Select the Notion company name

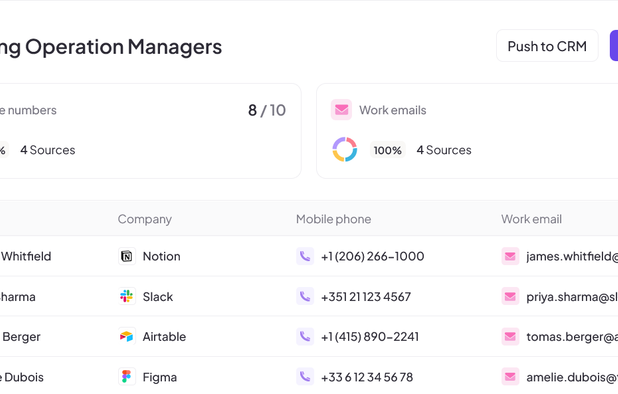click(162, 256)
